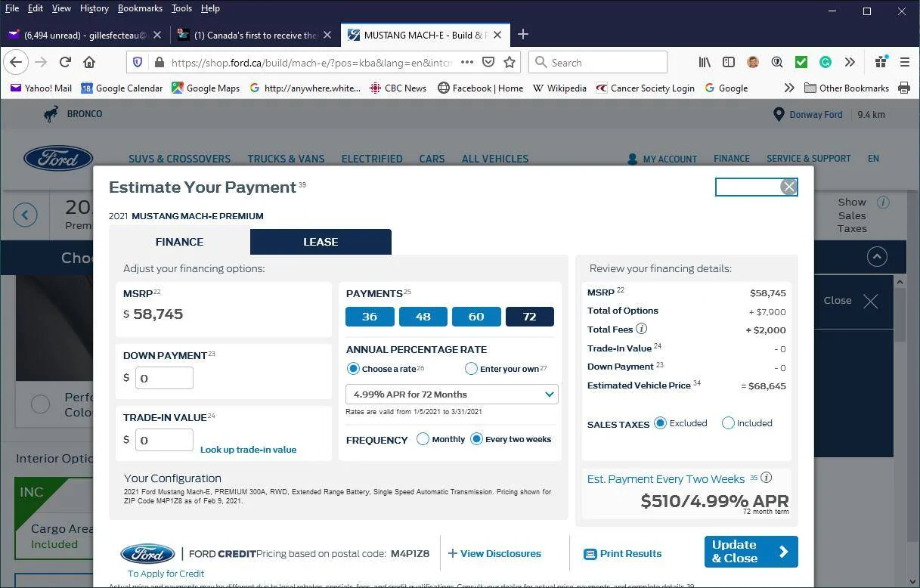Screen dimensions: 920x588
Task: Show more toolbar items via overflow chevrons
Action: click(850, 62)
